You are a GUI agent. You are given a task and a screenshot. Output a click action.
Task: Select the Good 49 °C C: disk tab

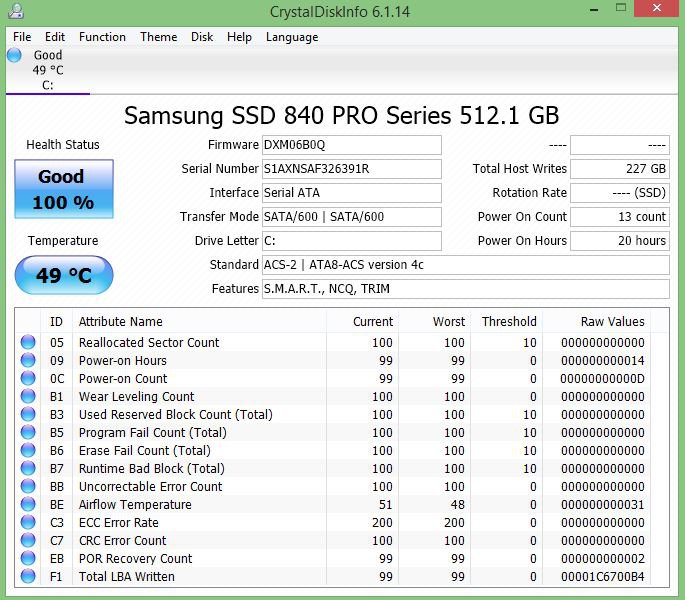pos(48,70)
